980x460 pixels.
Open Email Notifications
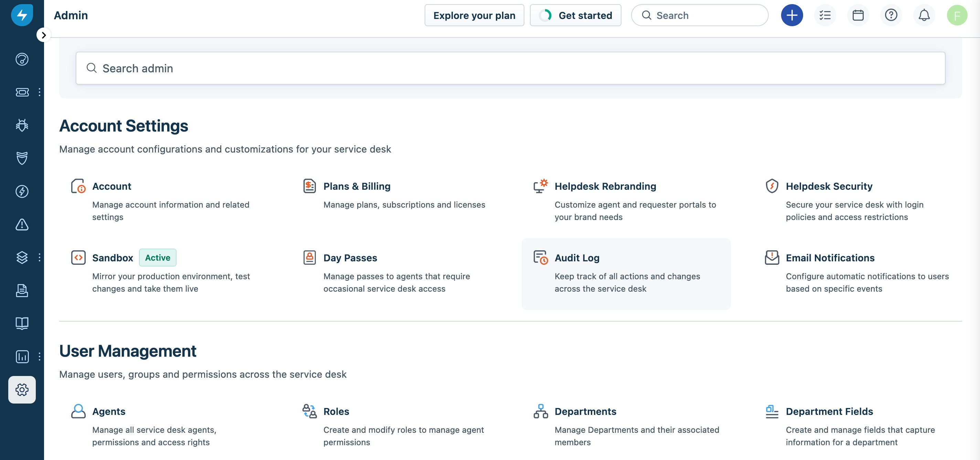(830, 258)
